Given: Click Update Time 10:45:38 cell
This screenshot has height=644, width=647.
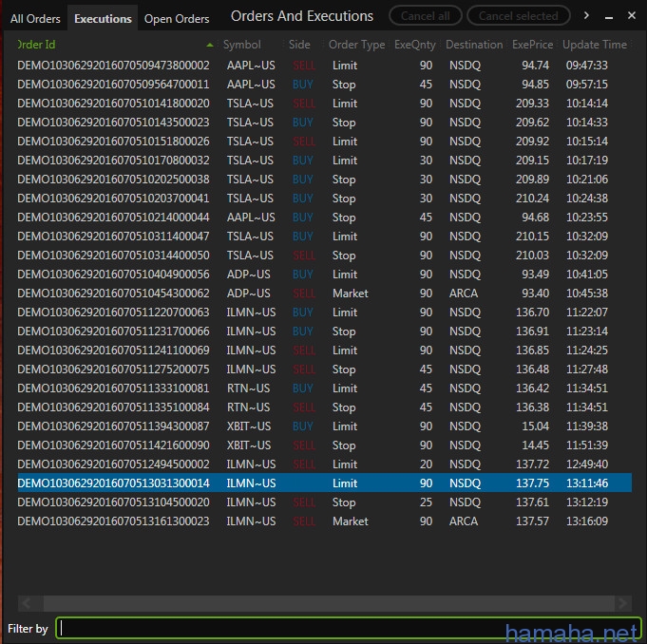Looking at the screenshot, I should tap(587, 293).
